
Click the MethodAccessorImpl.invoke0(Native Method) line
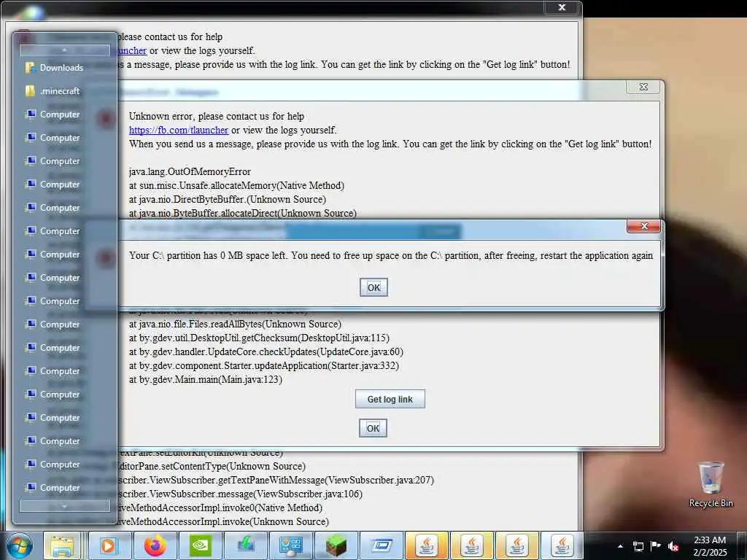(x=220, y=507)
